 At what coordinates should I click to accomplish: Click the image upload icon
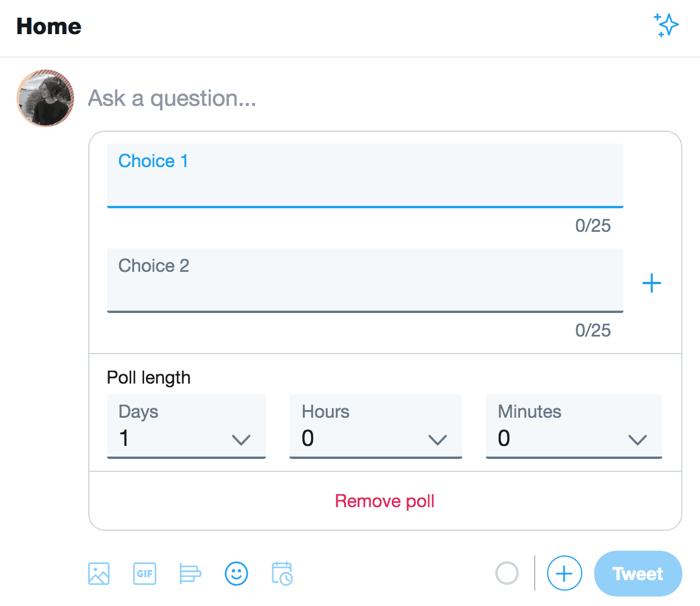99,573
